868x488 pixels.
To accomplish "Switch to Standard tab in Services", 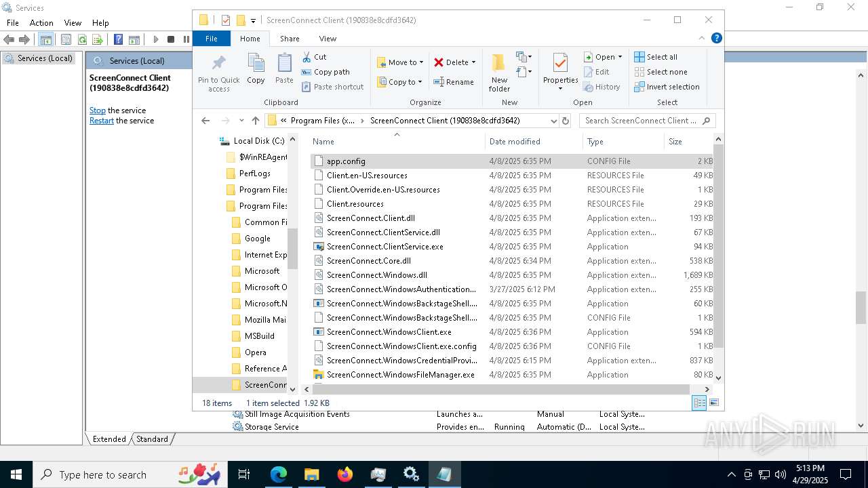I will tap(152, 439).
